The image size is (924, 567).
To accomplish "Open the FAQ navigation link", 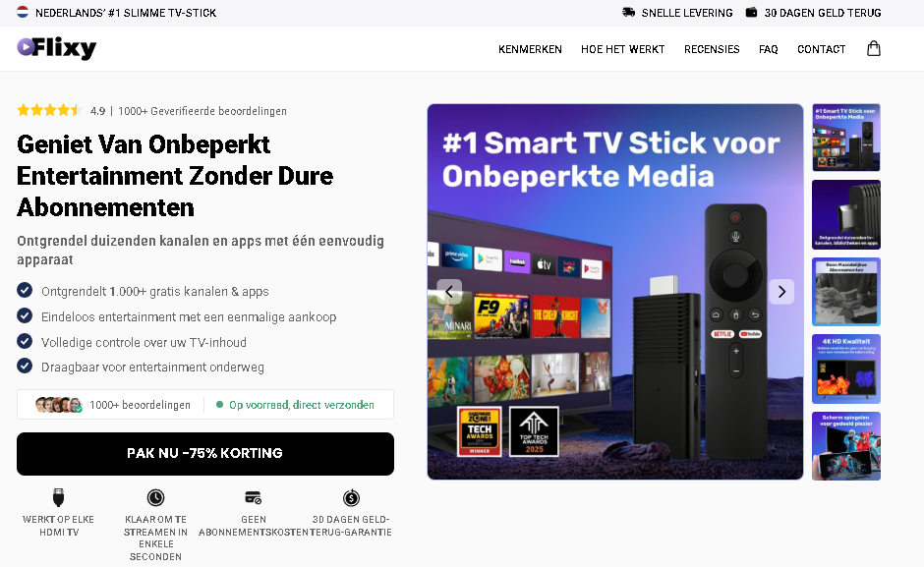I will (x=768, y=49).
